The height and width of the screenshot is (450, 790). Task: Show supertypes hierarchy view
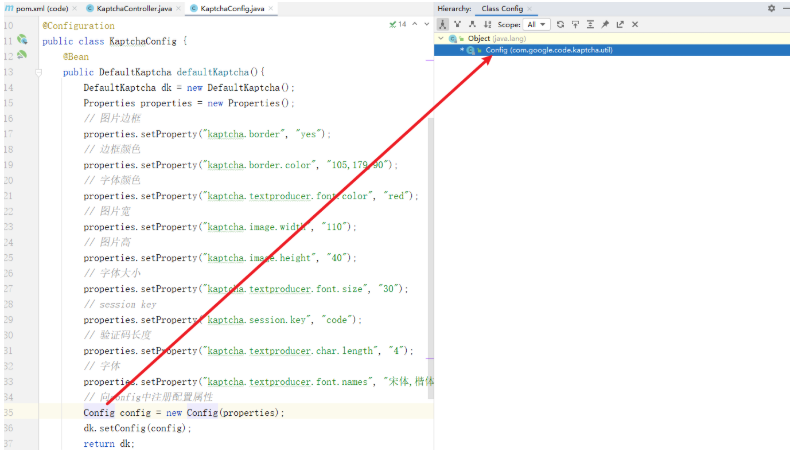click(457, 24)
